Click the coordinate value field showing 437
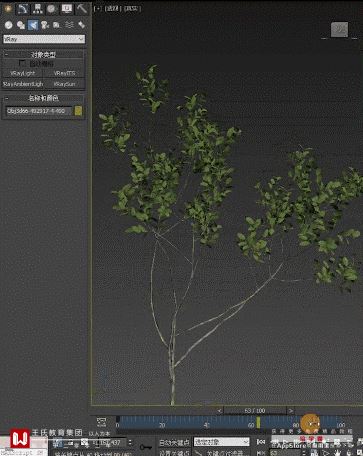363x456 pixels. pyautogui.click(x=113, y=443)
